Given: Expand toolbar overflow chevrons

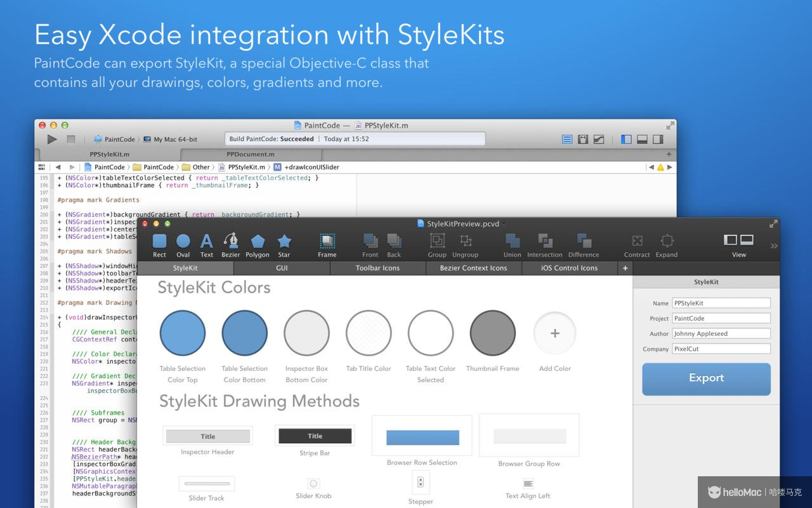Looking at the screenshot, I should point(774,246).
